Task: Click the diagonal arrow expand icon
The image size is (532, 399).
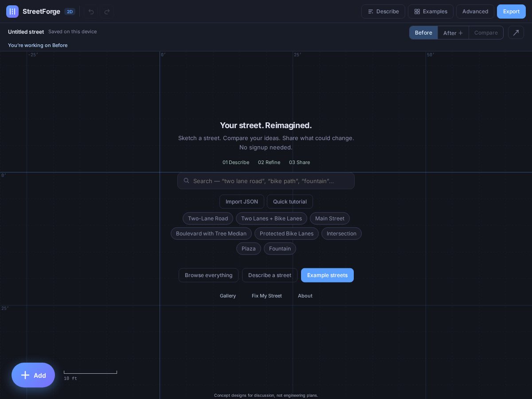Action: (x=516, y=32)
